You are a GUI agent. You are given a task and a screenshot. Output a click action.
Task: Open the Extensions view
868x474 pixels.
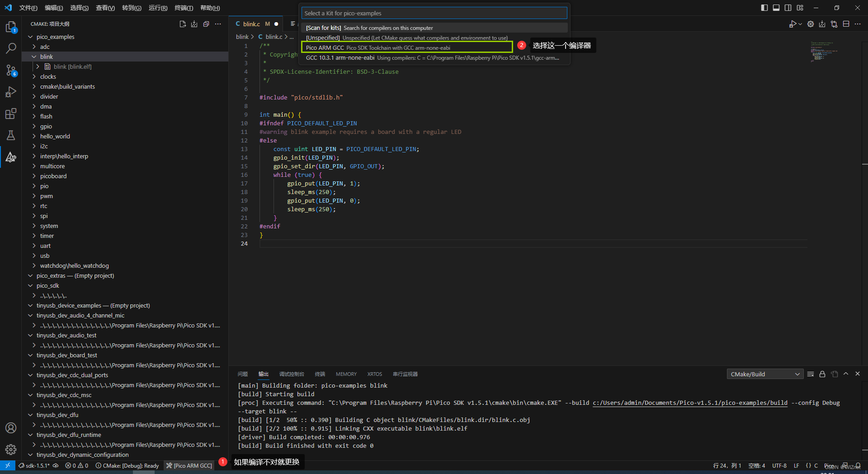pos(11,114)
